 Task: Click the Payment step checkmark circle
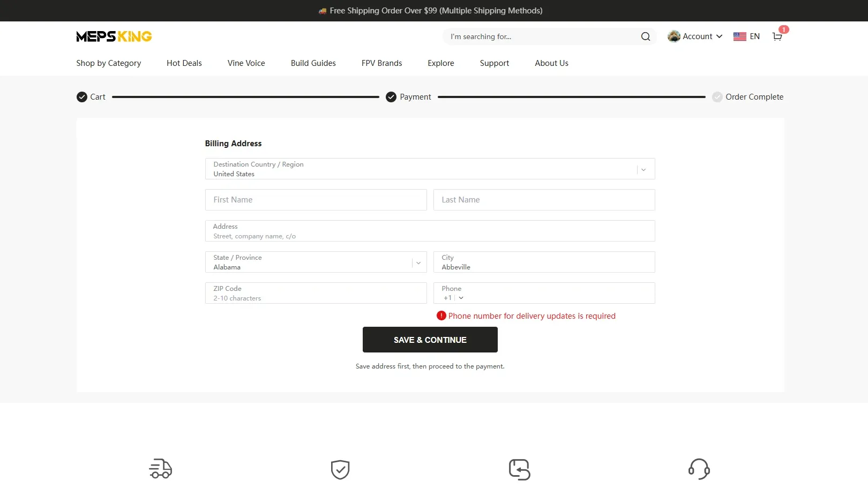(391, 97)
